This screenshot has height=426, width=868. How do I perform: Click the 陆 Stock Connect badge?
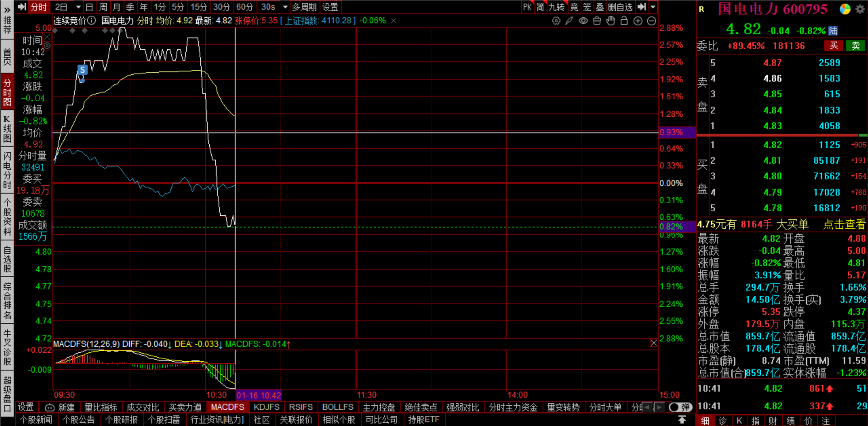833,31
